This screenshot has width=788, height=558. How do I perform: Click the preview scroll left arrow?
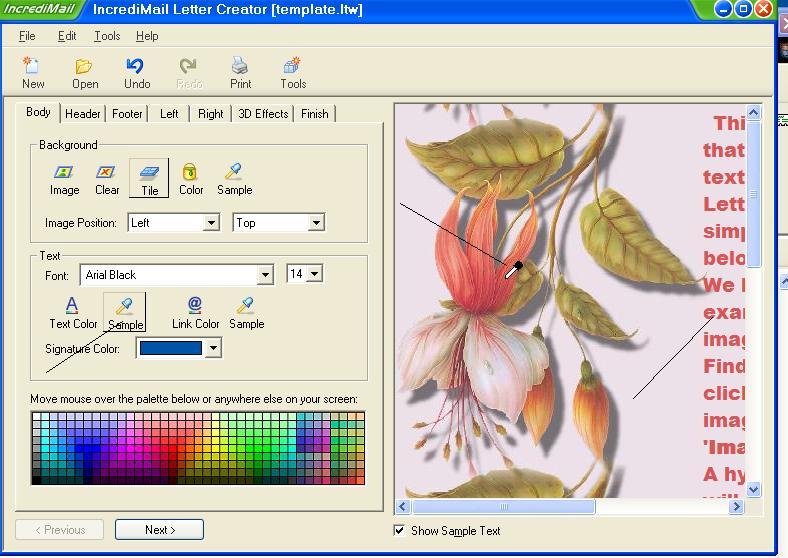(403, 506)
